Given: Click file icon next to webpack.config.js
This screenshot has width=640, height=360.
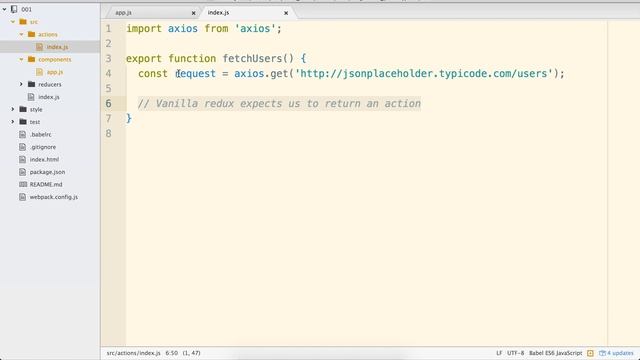Looking at the screenshot, I should click(23, 197).
